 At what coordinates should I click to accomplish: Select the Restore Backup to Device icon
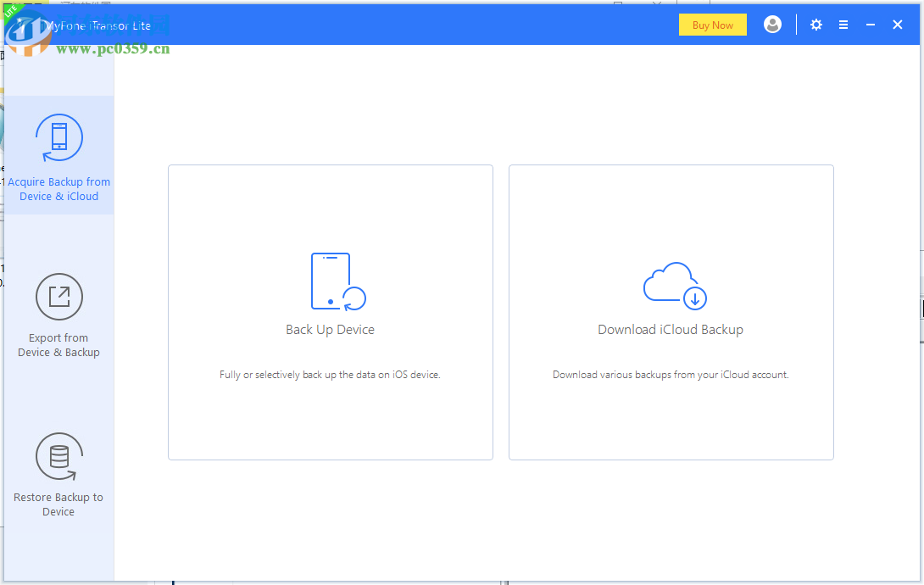pos(58,456)
